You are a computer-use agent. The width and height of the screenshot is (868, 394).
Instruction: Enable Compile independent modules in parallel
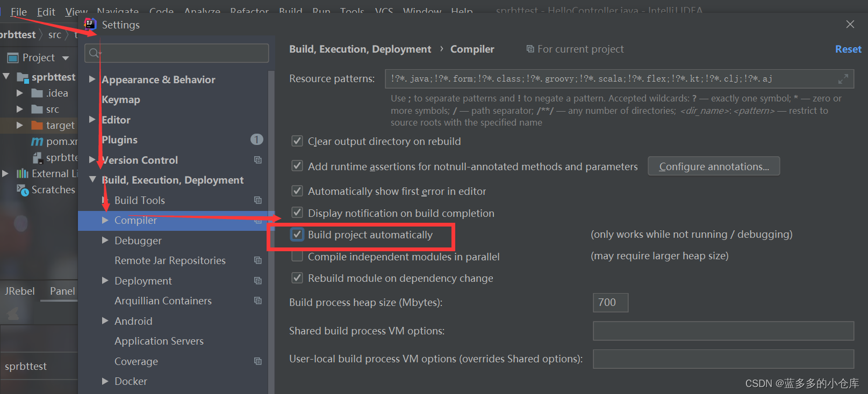coord(297,257)
